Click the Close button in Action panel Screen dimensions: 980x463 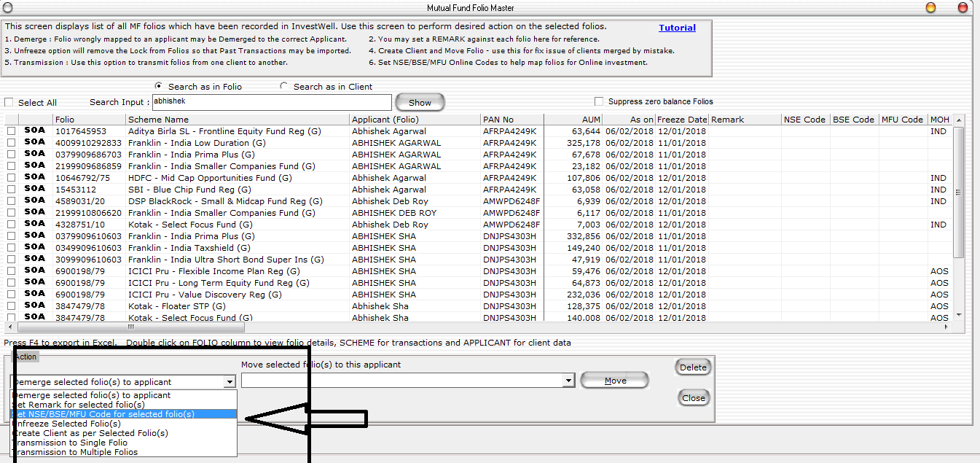693,398
